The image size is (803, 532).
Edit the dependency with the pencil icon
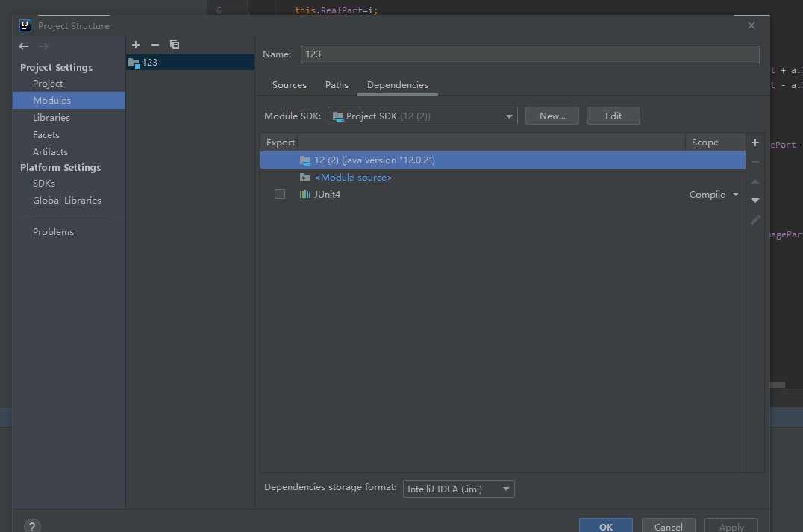click(754, 219)
